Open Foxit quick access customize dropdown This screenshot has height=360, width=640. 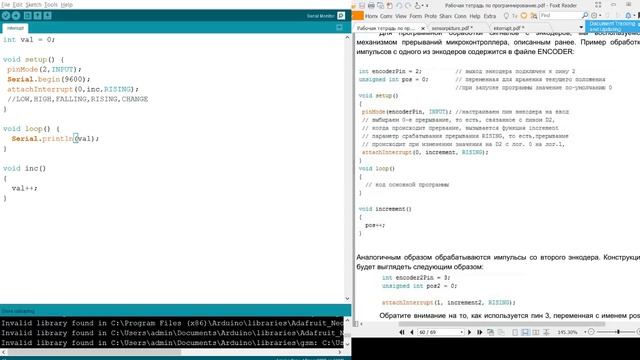(x=427, y=6)
